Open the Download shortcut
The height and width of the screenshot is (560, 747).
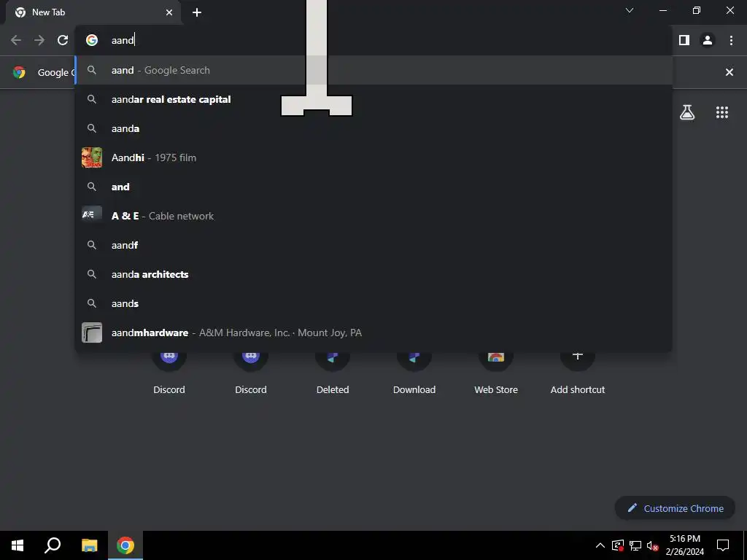tap(414, 374)
